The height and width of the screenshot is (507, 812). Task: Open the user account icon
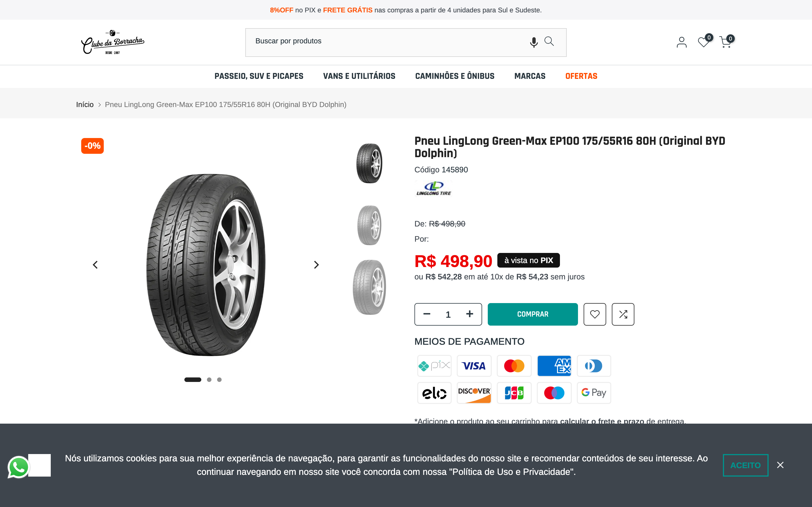(x=681, y=42)
